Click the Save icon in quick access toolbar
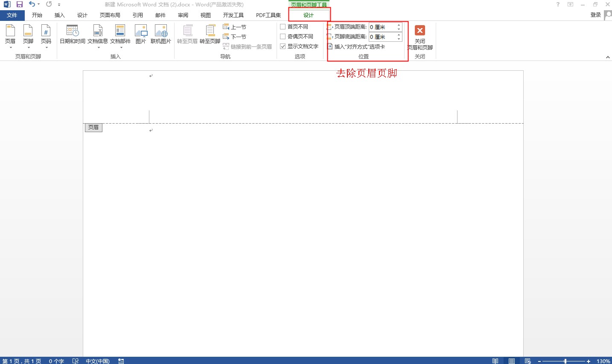 (x=20, y=4)
